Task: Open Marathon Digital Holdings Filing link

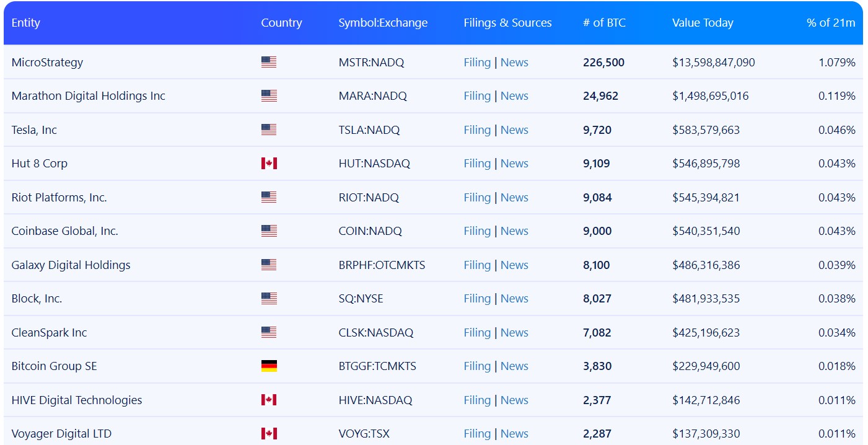Action: [x=477, y=96]
